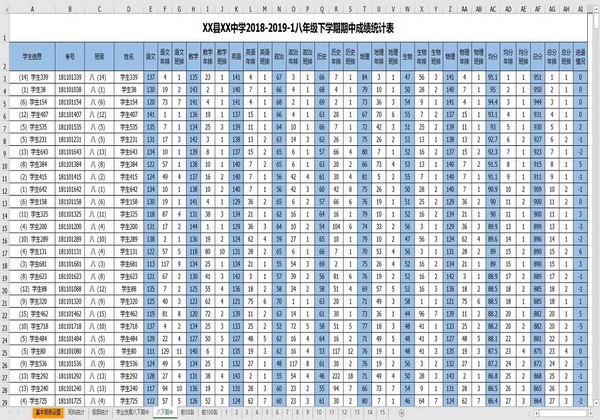Click the 历史 score header cell
Screen dimensions: 600x420
point(322,57)
